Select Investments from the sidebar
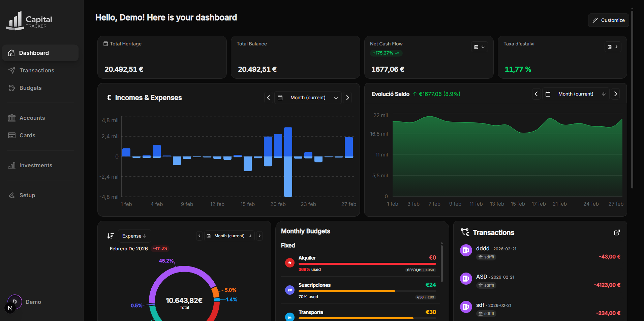Image resolution: width=644 pixels, height=321 pixels. point(36,165)
